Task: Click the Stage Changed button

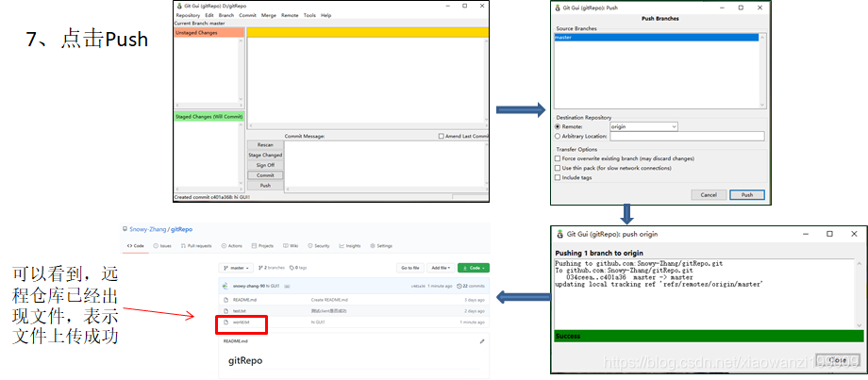Action: coord(265,156)
